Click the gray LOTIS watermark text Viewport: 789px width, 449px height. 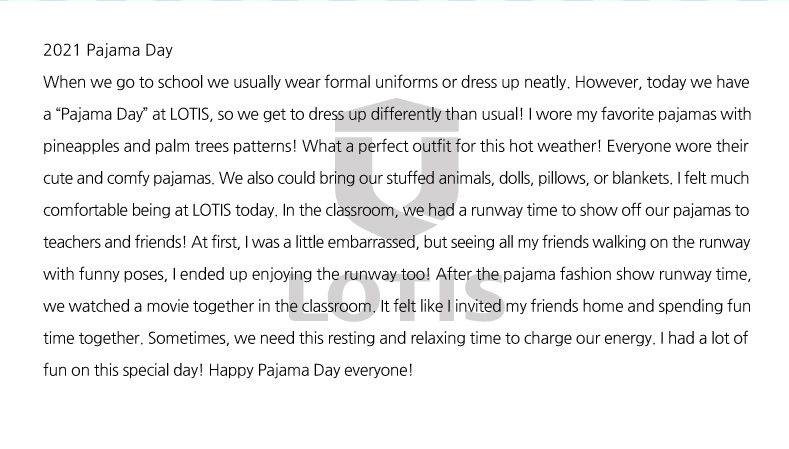tap(397, 300)
